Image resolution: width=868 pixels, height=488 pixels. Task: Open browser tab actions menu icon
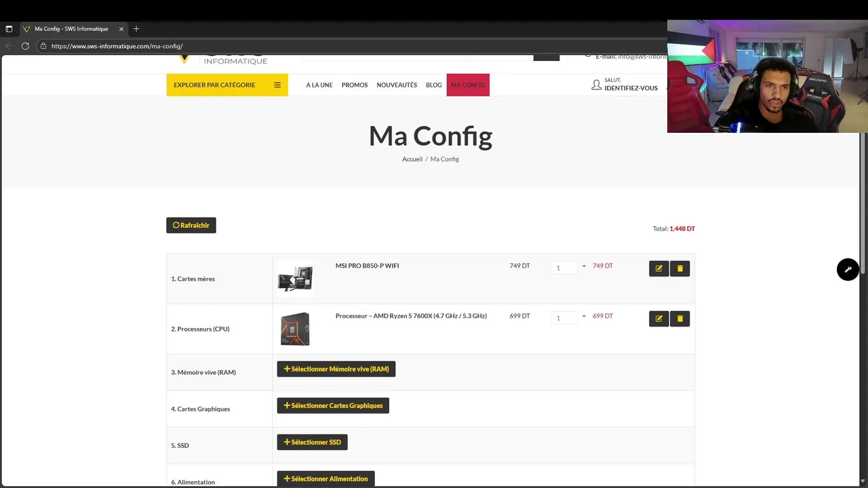(9, 29)
